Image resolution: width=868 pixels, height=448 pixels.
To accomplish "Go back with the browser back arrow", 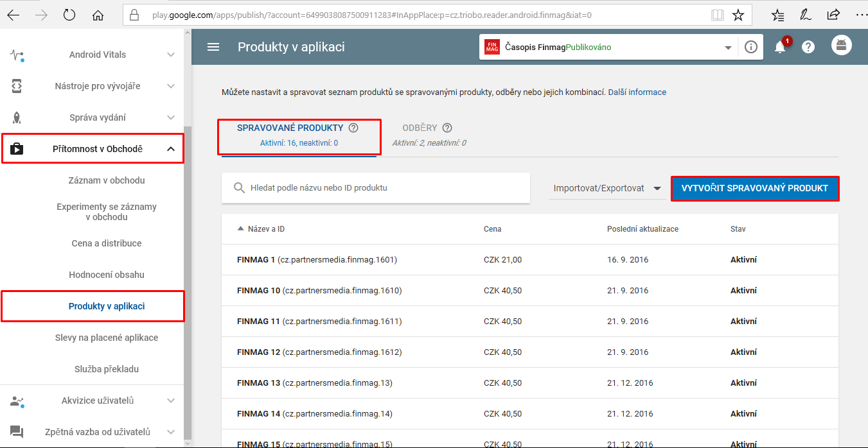I will 13,15.
